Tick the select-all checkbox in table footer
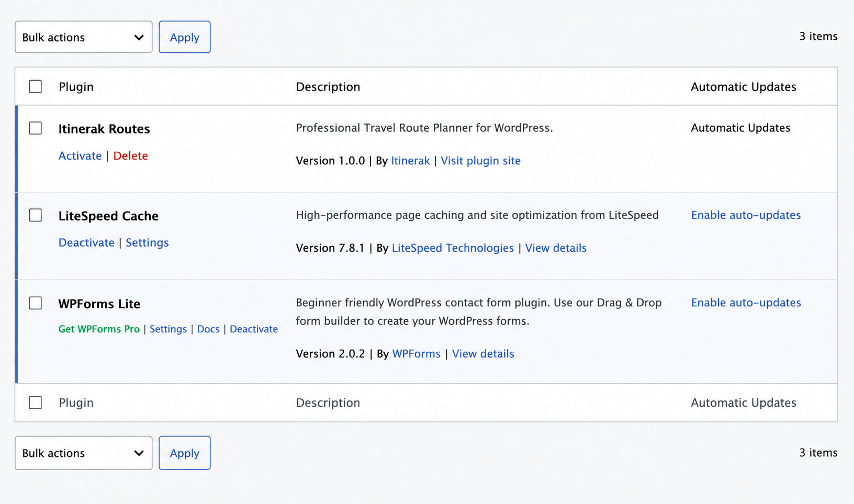This screenshot has width=854, height=504. click(x=36, y=402)
